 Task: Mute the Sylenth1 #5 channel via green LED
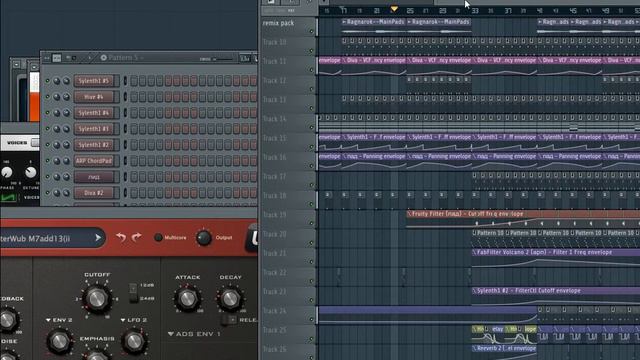click(47, 81)
